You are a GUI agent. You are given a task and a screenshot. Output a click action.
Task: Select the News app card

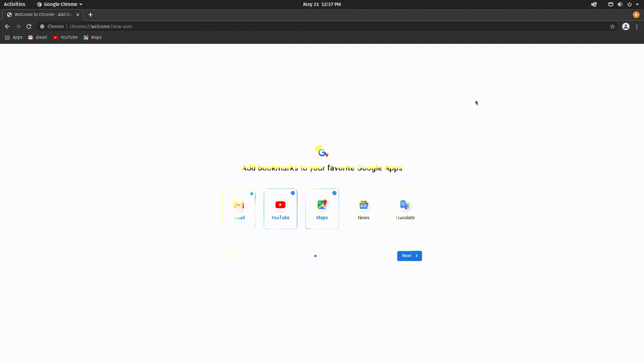coord(364,209)
